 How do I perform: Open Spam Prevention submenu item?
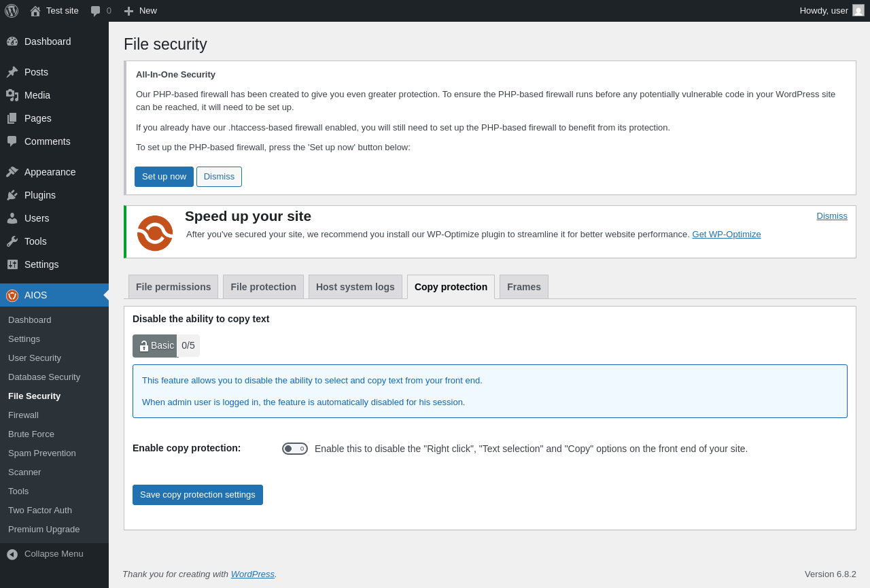tap(54, 453)
